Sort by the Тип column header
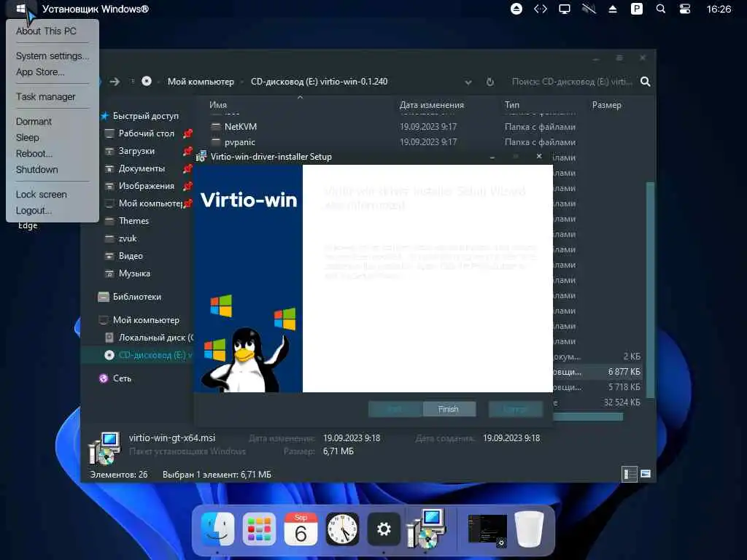 tap(512, 105)
